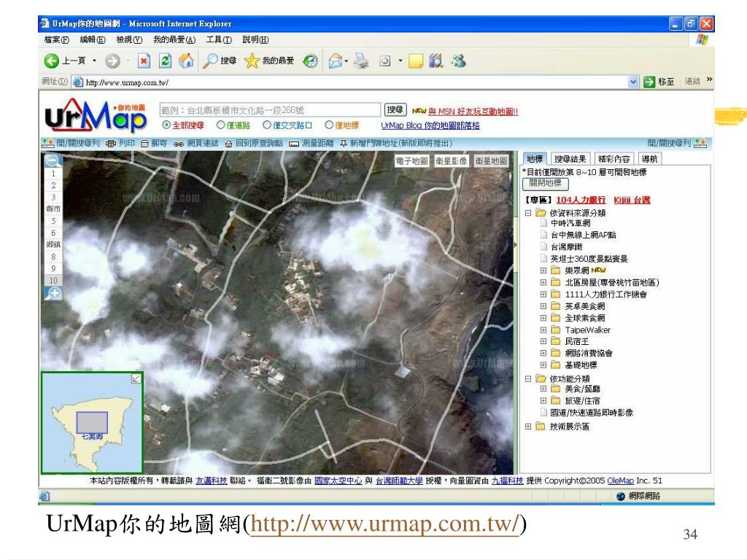Expand the 樂景網 folder

point(543,271)
